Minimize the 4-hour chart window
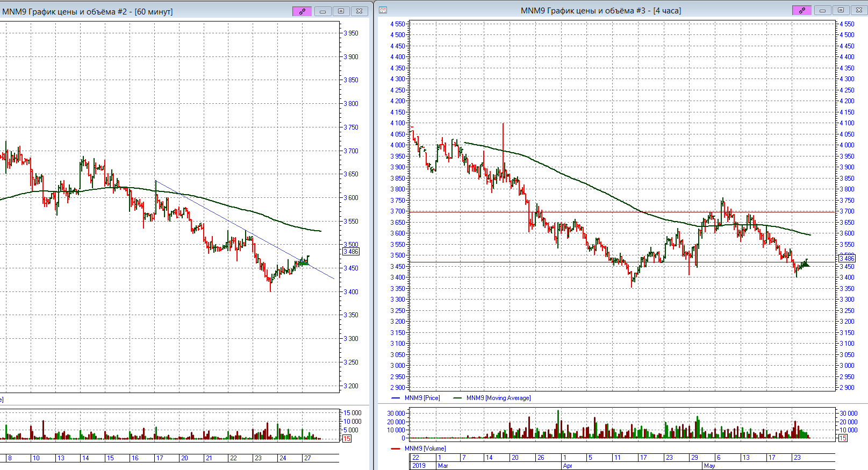This screenshot has height=470, width=868. (822, 10)
